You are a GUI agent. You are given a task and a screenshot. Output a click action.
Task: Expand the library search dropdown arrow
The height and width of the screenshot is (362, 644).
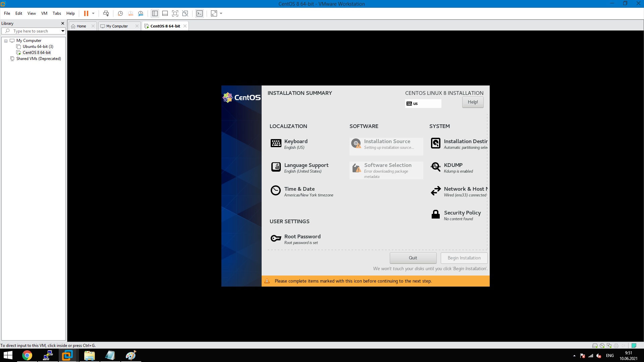(x=63, y=31)
